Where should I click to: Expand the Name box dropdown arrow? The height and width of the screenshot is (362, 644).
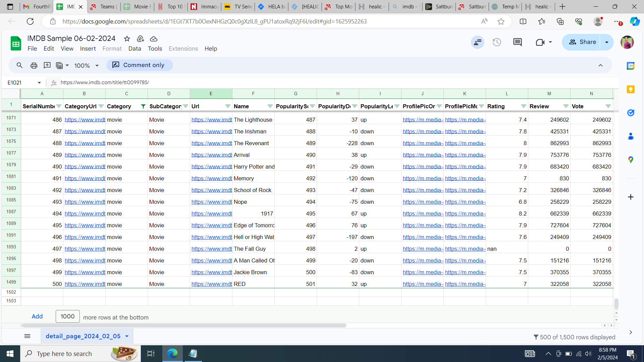coord(39,82)
